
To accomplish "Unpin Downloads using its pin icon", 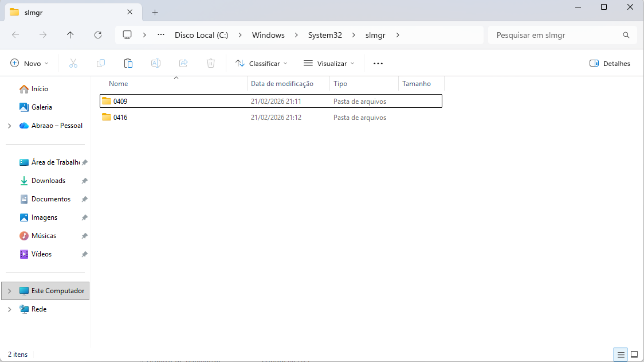I will pyautogui.click(x=84, y=181).
